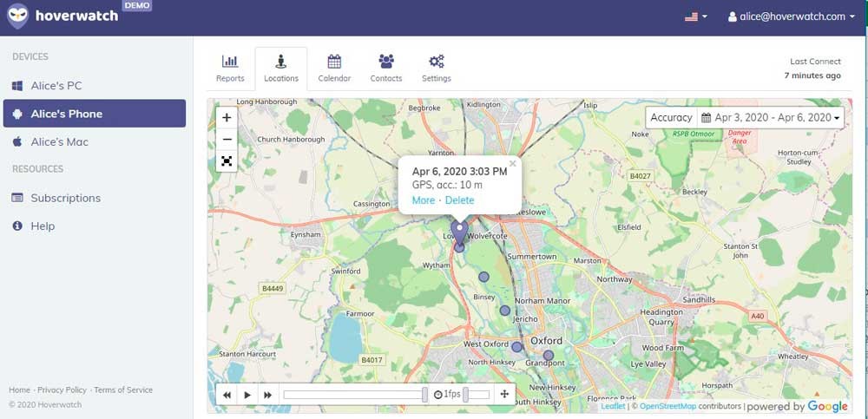Click the DEMO badge

point(137,5)
